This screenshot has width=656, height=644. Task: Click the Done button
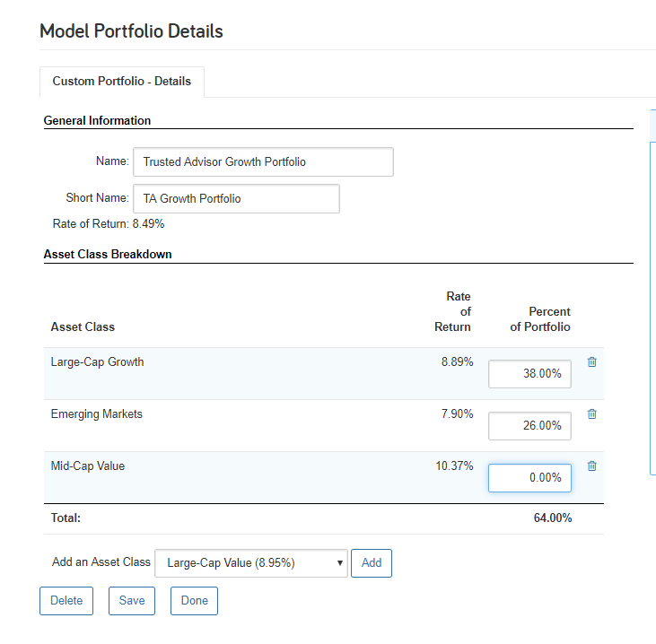[x=194, y=601]
